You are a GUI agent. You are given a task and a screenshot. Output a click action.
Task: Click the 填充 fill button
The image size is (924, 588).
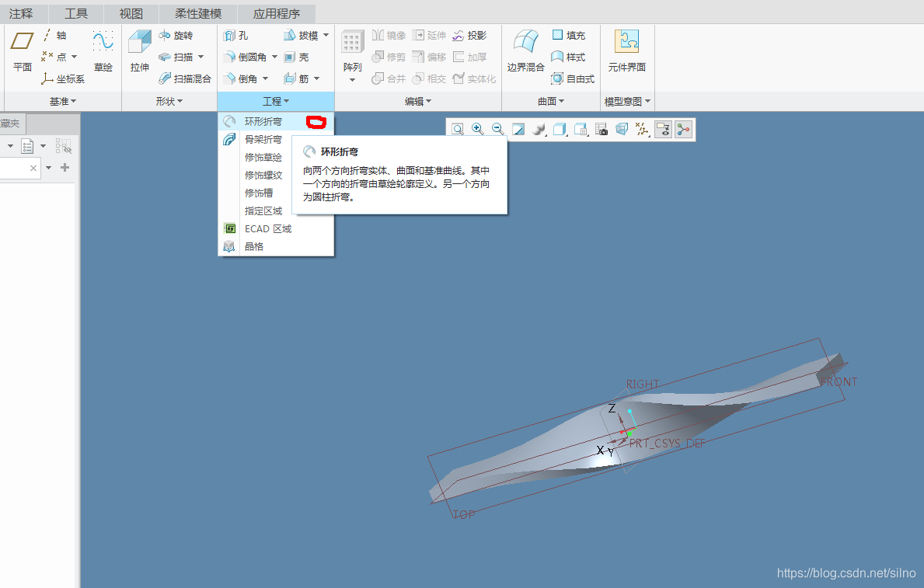pos(568,36)
